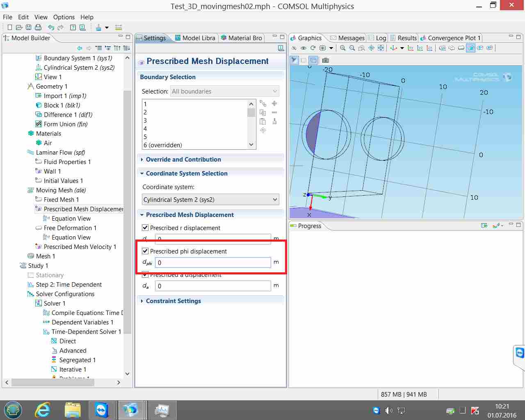
Task: Click the Zoom In magnifier in Graphics
Action: [x=343, y=48]
